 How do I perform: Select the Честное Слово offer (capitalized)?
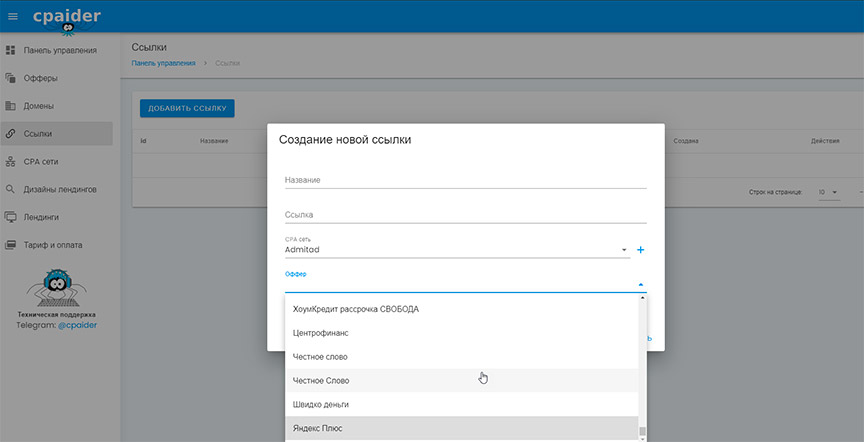click(x=462, y=380)
